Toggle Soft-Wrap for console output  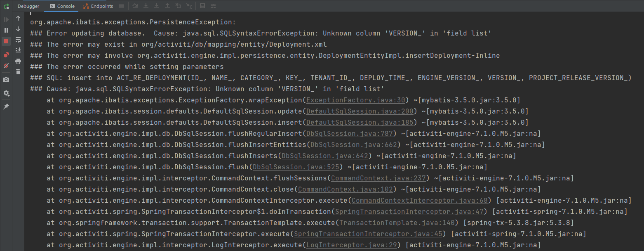point(18,40)
